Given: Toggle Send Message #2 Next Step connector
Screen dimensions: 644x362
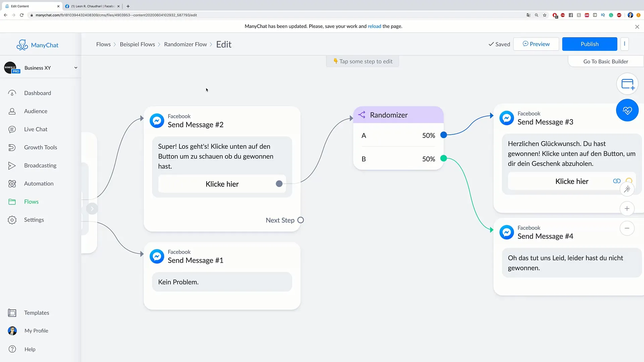Looking at the screenshot, I should (300, 220).
